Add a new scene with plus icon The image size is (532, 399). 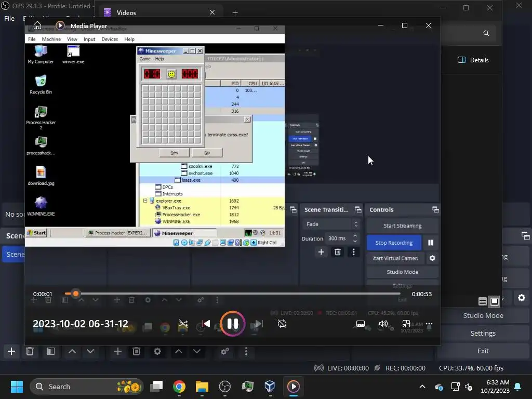click(x=11, y=352)
